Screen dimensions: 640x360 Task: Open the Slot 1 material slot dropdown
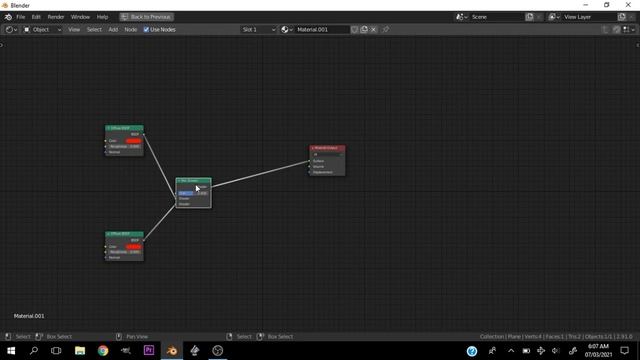point(259,30)
